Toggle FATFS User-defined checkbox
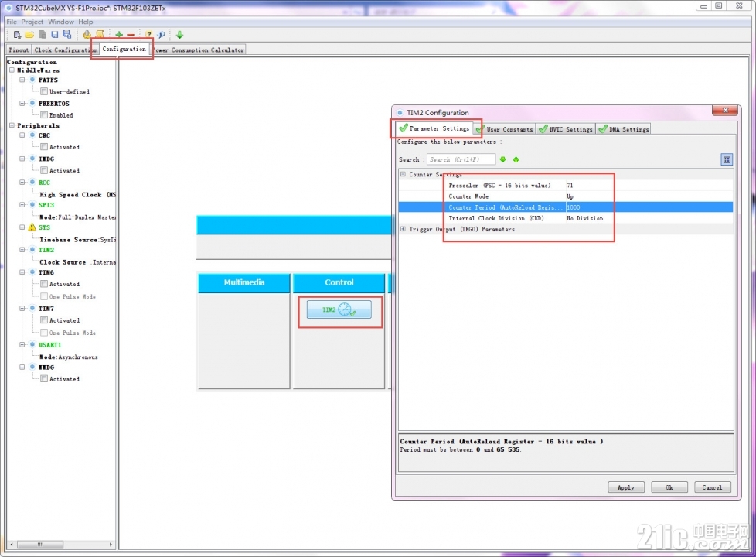756x557 pixels. coord(44,91)
